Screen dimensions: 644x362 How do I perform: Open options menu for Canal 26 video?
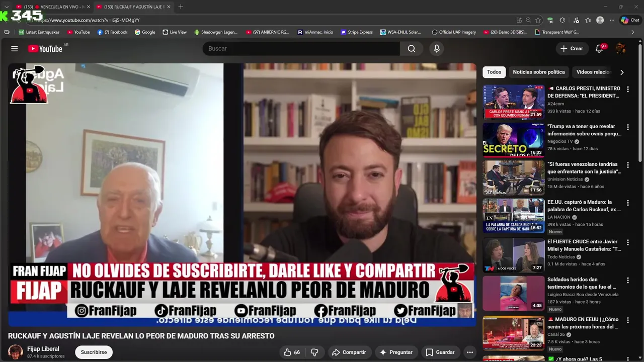pos(627,320)
